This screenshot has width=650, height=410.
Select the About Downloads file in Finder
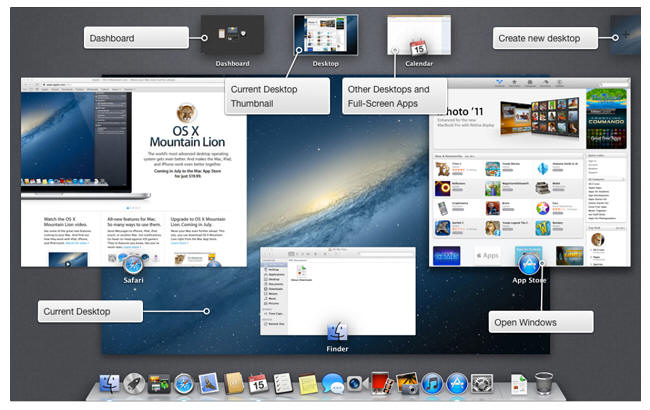[x=301, y=273]
